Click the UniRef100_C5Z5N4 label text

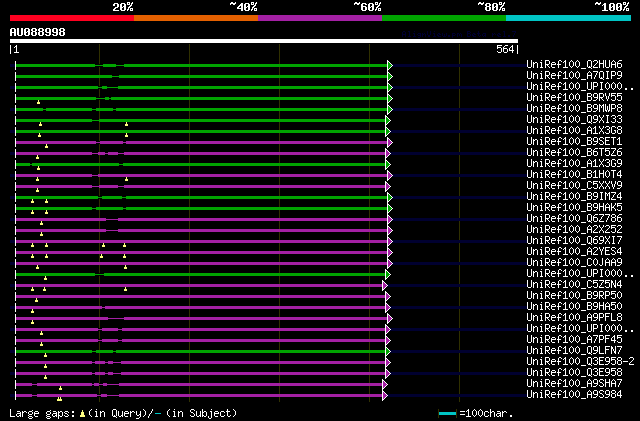pos(574,285)
